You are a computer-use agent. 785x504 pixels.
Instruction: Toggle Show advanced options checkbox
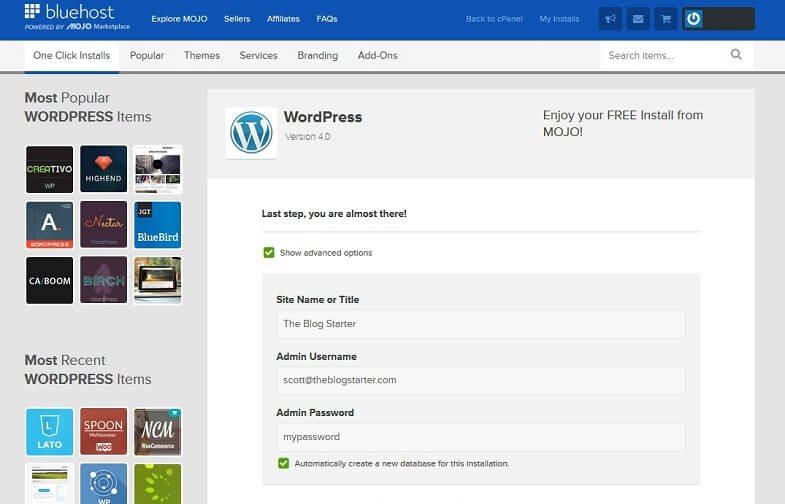coord(269,252)
